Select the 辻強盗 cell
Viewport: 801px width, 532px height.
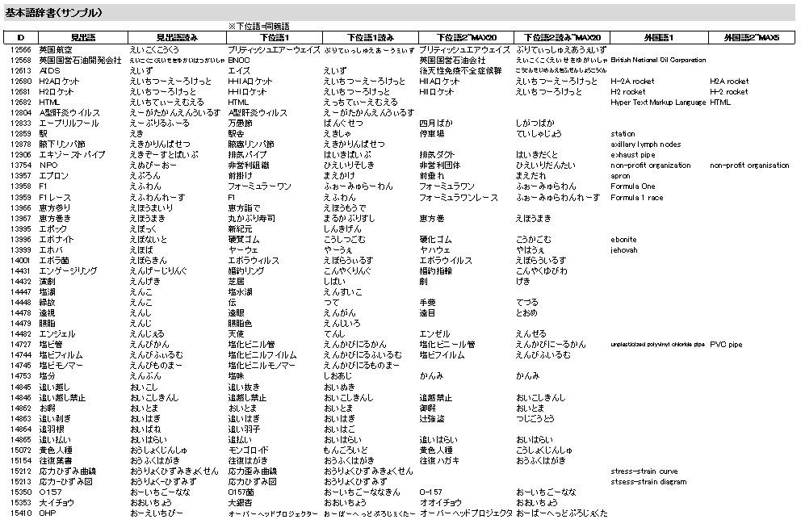click(x=432, y=419)
